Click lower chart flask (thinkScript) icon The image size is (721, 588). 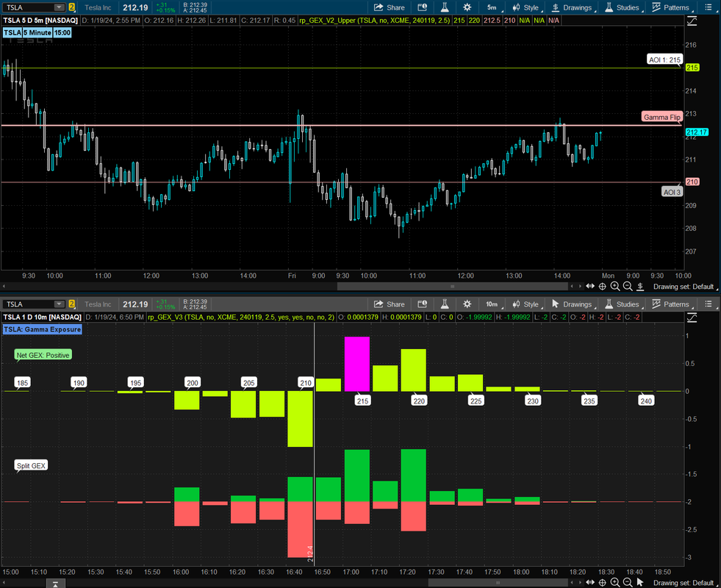[x=444, y=304]
